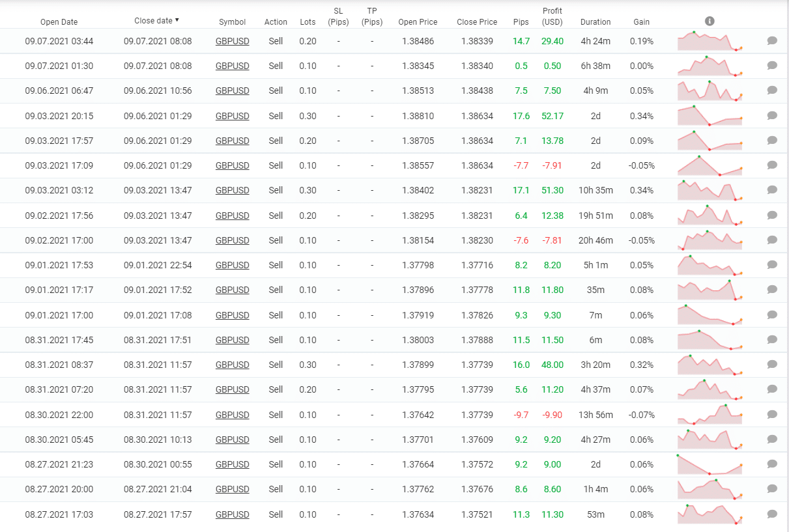Screen dimensions: 789x532
Task: Click comment bubble for trade opened 09.03.2021 17:09
Action: pyautogui.click(x=772, y=165)
